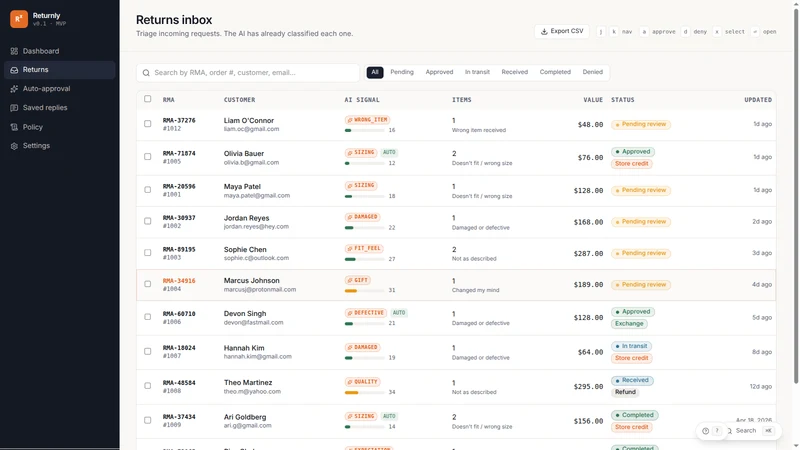Click the search magnifier icon in search box

pyautogui.click(x=146, y=73)
